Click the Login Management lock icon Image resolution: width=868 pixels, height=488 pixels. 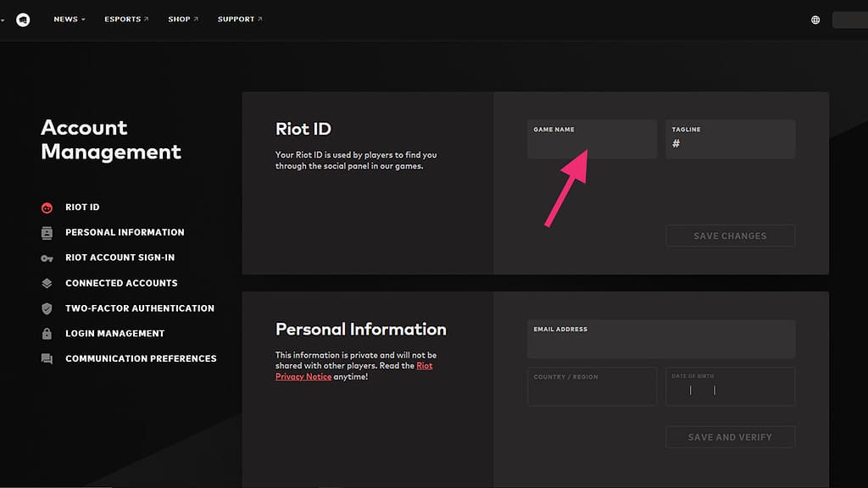(x=47, y=334)
